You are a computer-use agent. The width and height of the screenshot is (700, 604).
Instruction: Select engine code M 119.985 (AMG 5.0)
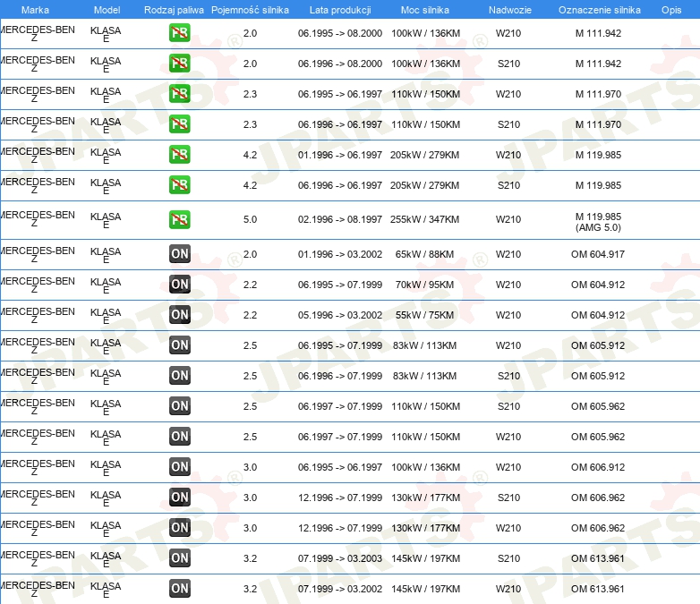598,222
